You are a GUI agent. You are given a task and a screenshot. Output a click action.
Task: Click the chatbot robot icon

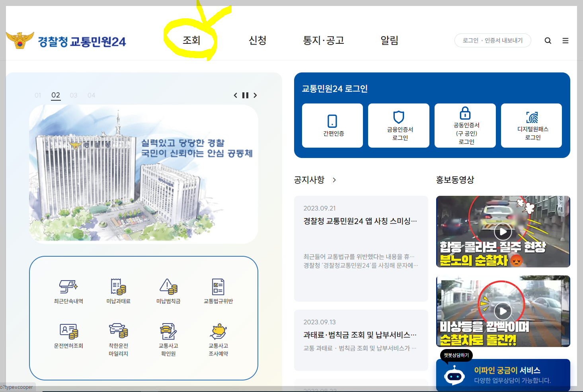coord(454,375)
